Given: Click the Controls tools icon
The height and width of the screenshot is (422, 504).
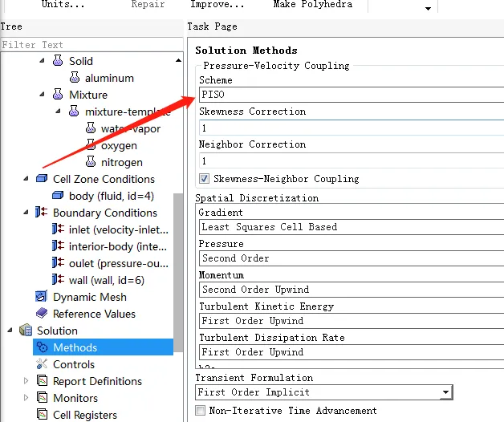Looking at the screenshot, I should point(42,363).
